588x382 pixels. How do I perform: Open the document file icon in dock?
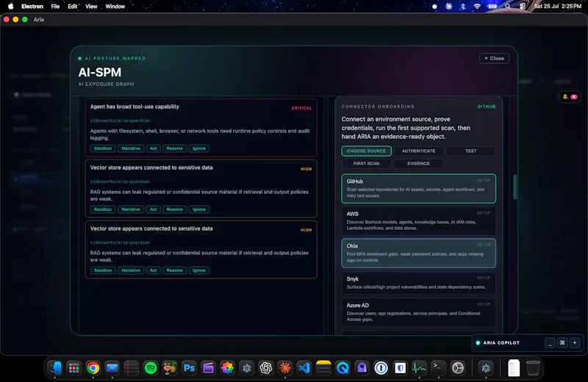pyautogui.click(x=514, y=368)
